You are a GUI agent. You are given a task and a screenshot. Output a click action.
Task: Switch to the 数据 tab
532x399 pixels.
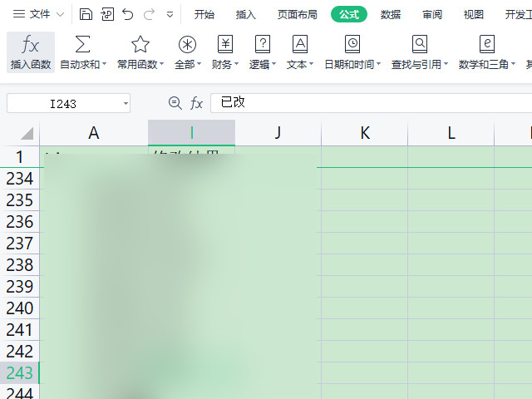[x=391, y=15]
